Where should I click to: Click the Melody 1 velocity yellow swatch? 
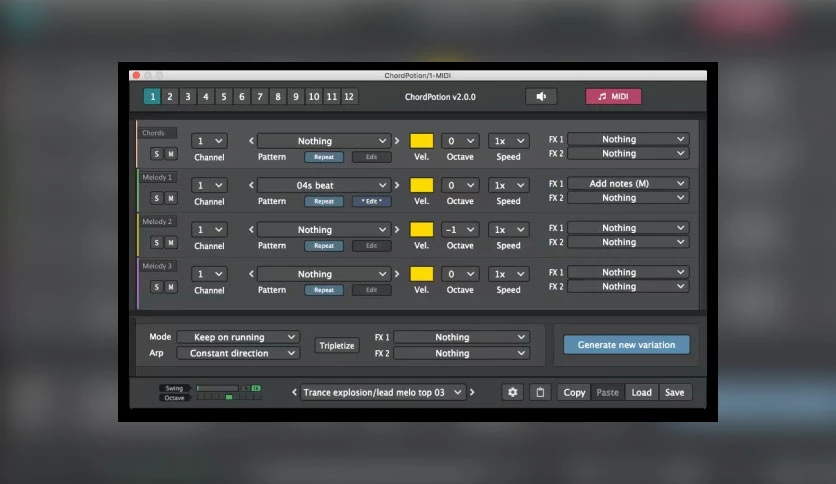point(421,185)
